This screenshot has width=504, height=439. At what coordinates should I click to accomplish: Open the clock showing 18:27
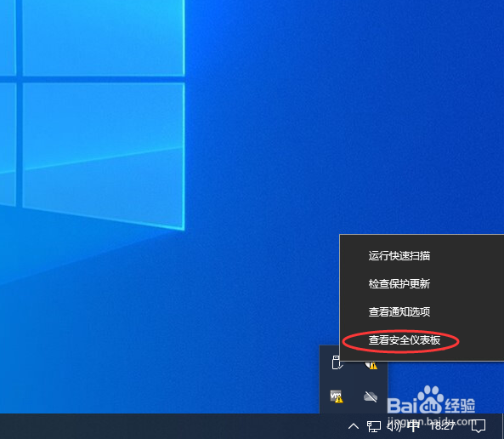(x=442, y=426)
